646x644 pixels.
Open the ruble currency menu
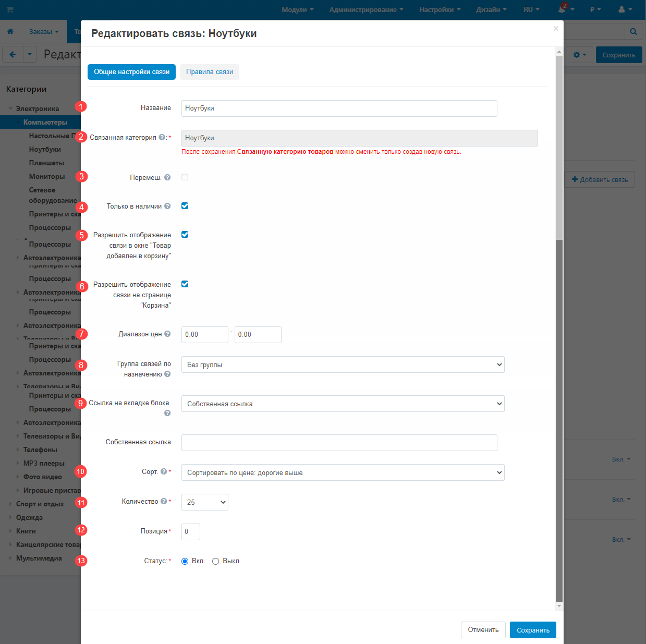tap(595, 9)
